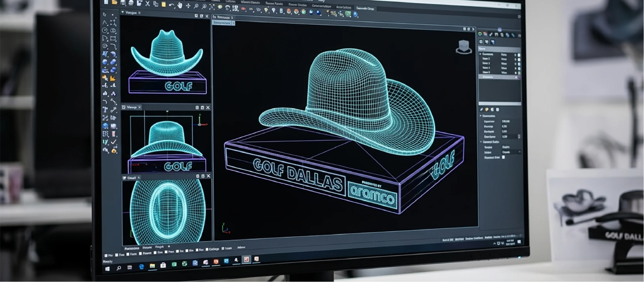Select the Pan hand tool
The height and width of the screenshot is (282, 644).
point(180,6)
